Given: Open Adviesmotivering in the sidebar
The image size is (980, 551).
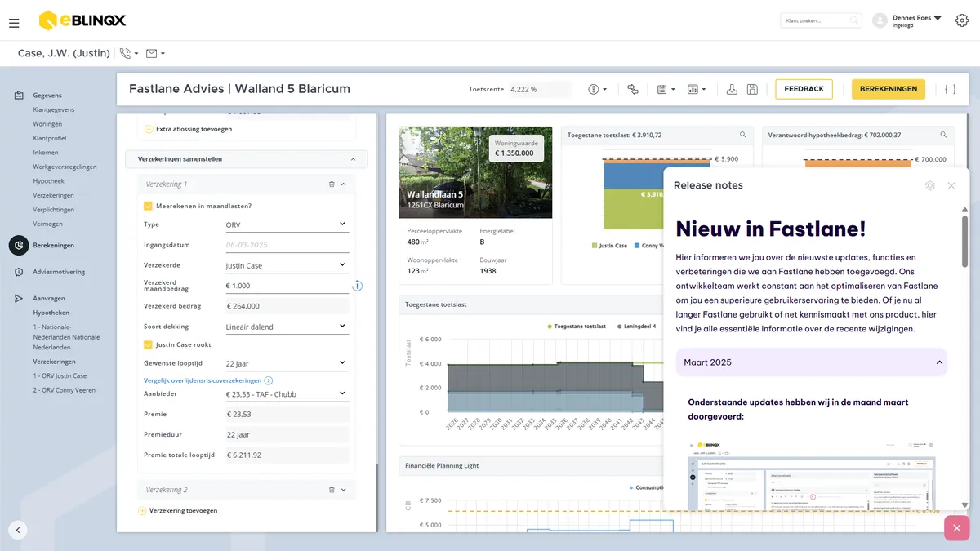Looking at the screenshot, I should point(59,272).
